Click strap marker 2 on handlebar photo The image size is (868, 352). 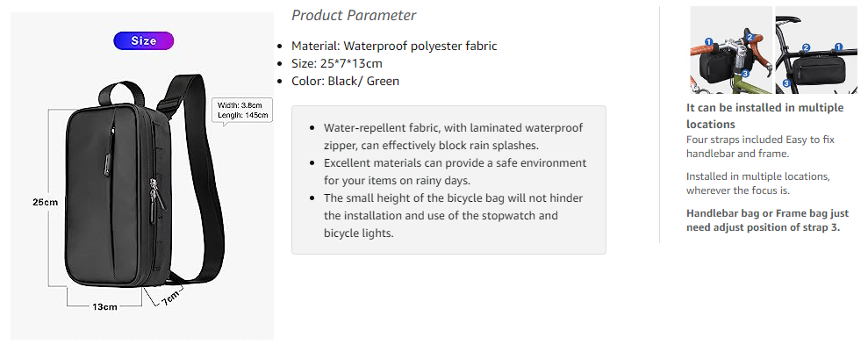tap(750, 37)
